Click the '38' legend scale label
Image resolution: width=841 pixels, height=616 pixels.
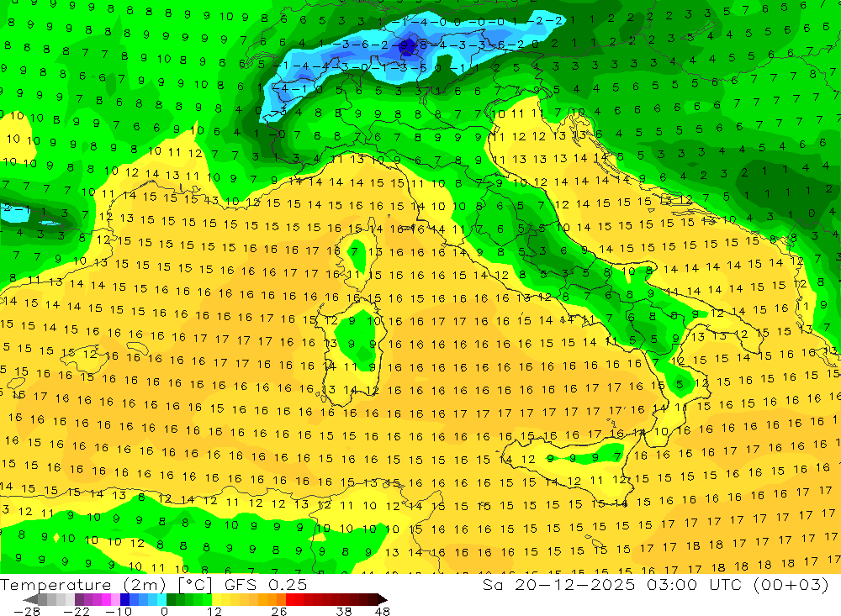point(343,612)
